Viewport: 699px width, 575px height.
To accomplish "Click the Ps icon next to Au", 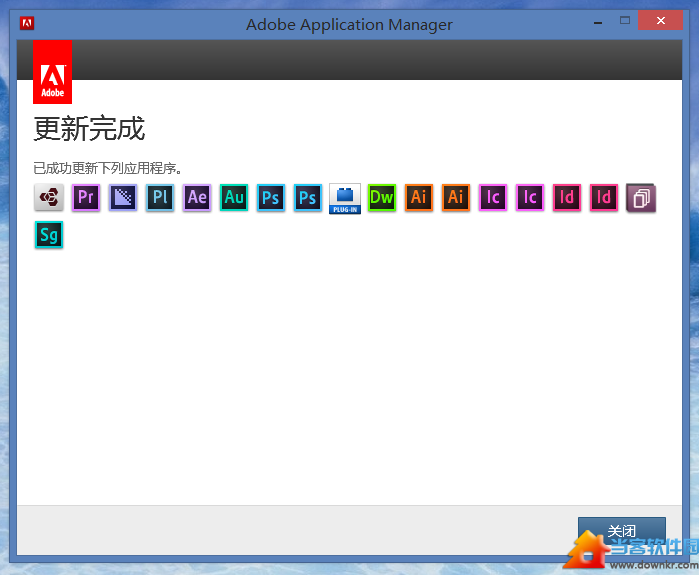I will pos(271,197).
